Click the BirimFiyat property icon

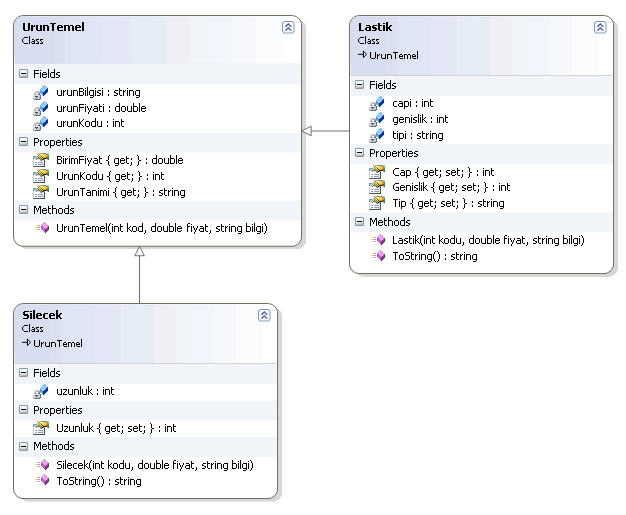tap(41, 160)
